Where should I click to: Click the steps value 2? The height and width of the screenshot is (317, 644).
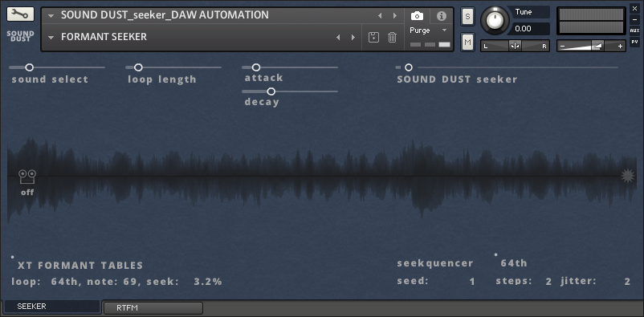(548, 282)
